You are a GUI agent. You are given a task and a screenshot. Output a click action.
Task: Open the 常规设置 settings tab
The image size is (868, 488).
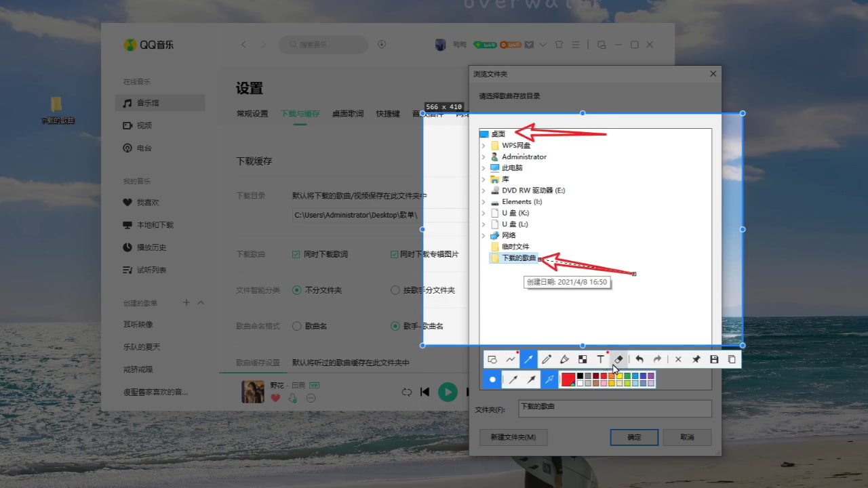click(252, 114)
